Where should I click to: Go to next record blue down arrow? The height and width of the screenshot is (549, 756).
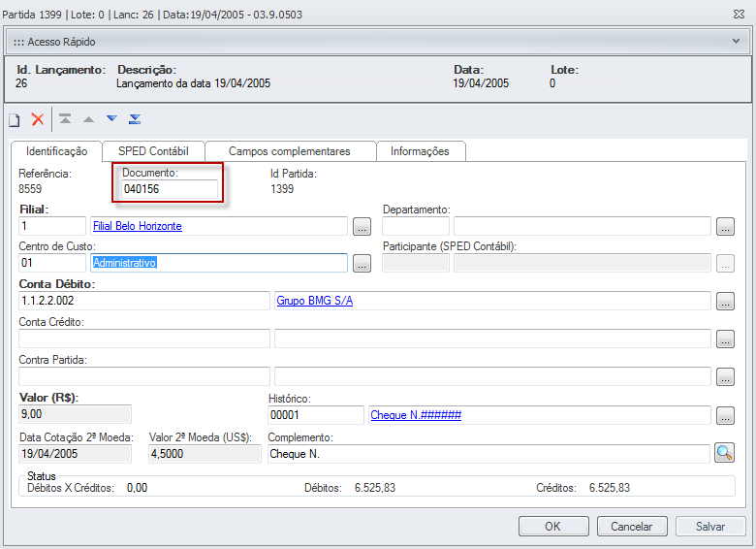point(111,118)
